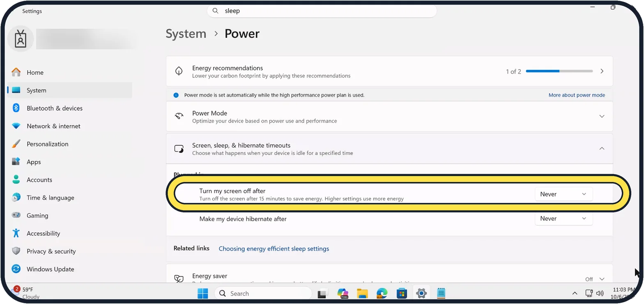The width and height of the screenshot is (644, 304).
Task: Expand the Power Mode section
Action: pyautogui.click(x=389, y=117)
